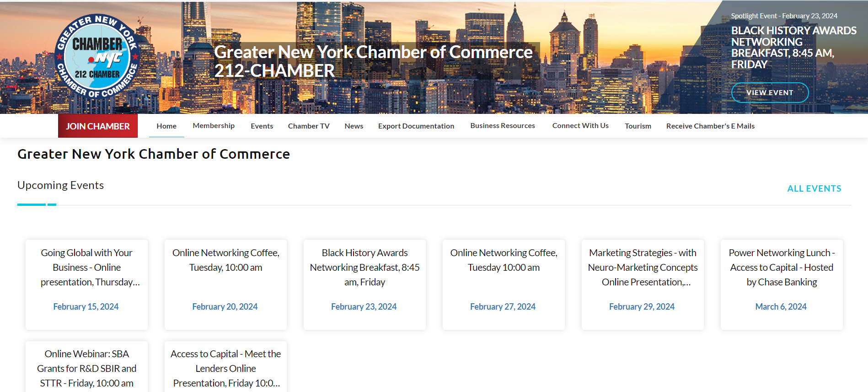The width and height of the screenshot is (868, 392).
Task: Open the Home menu item
Action: [x=166, y=126]
